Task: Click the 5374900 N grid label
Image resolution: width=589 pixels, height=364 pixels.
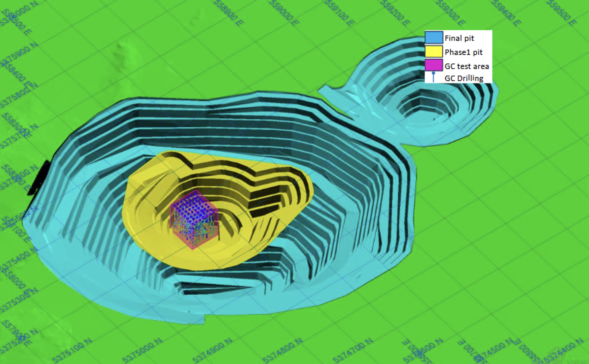Action: [212, 350]
